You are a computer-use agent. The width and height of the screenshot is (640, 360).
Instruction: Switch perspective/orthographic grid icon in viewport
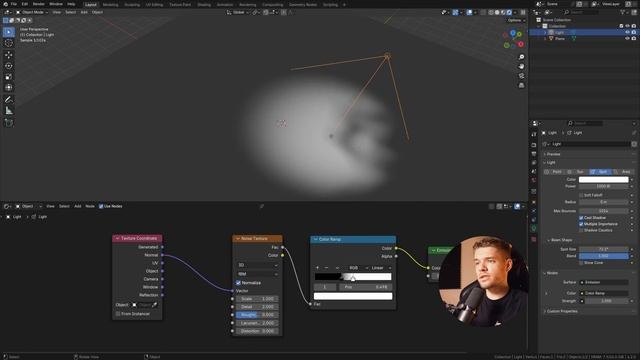(x=521, y=85)
